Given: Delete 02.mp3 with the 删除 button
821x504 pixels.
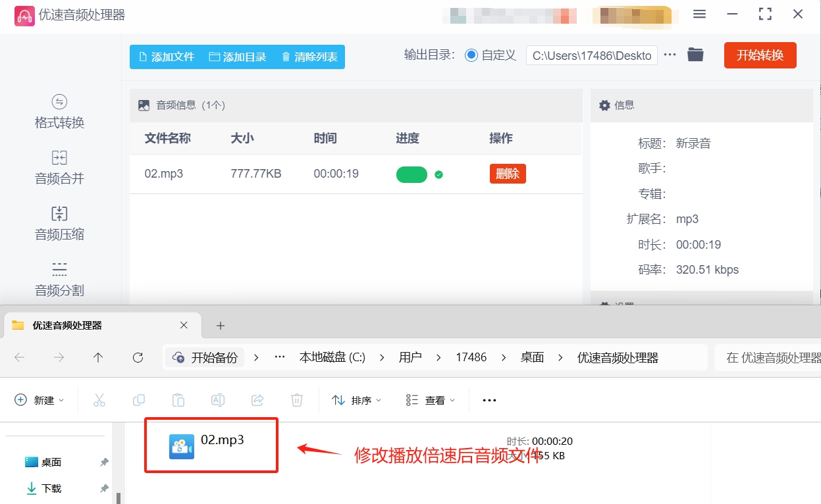Looking at the screenshot, I should (508, 174).
